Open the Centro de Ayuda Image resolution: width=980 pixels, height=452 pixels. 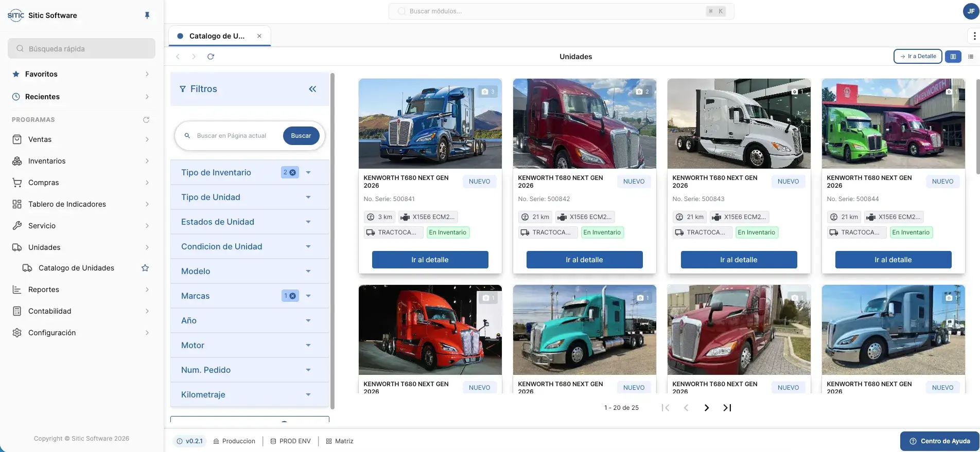click(x=940, y=441)
